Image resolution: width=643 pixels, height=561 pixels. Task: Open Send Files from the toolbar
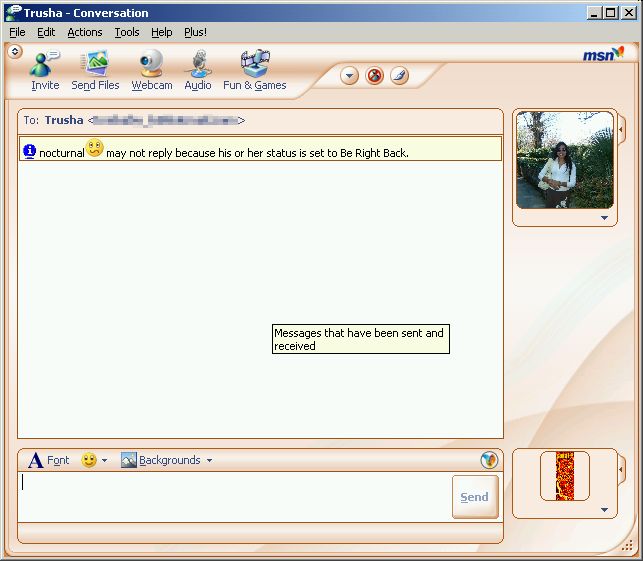click(95, 70)
